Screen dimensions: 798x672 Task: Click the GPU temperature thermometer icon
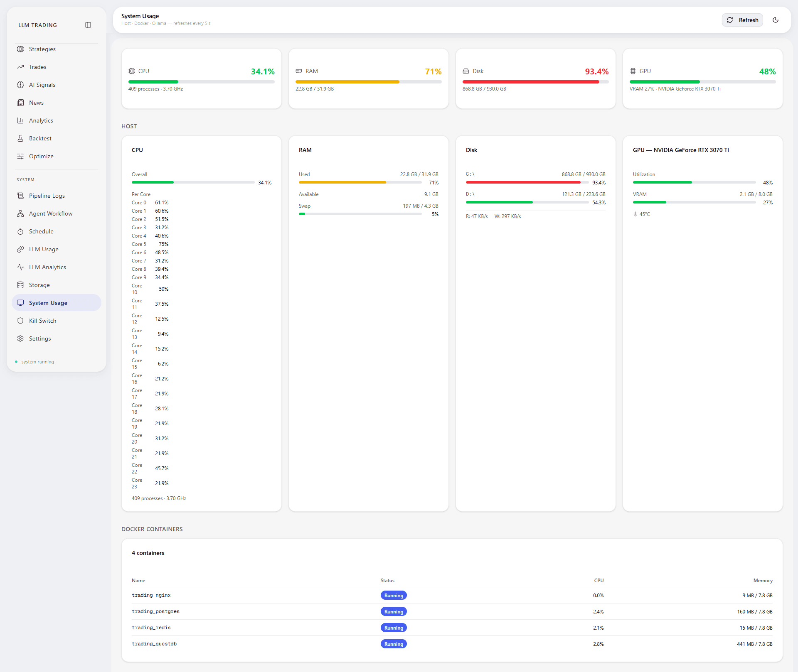pos(635,214)
